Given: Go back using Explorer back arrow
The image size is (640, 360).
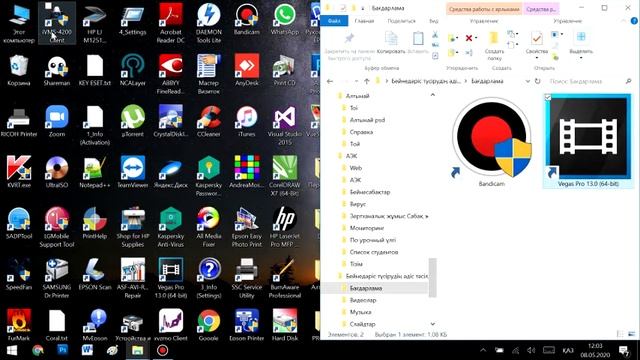Looking at the screenshot, I should pyautogui.click(x=330, y=81).
